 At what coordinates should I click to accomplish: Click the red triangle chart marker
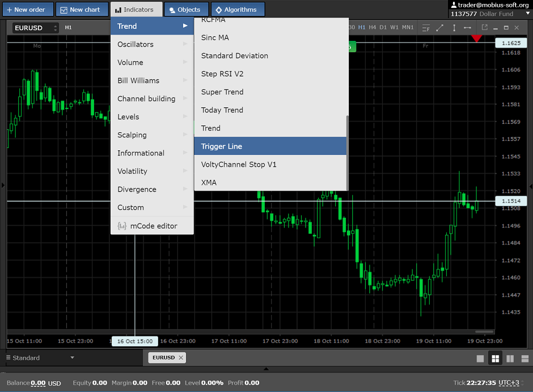coord(476,38)
